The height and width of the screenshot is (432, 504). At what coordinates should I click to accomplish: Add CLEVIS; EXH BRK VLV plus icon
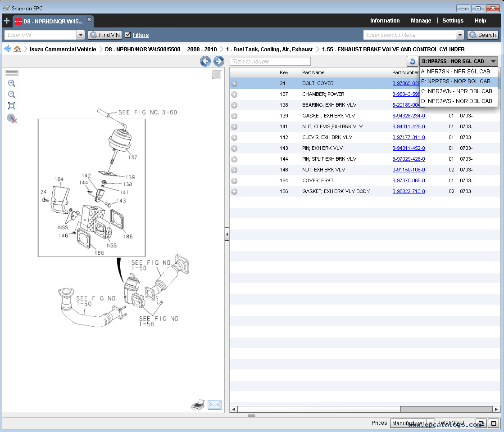[234, 137]
